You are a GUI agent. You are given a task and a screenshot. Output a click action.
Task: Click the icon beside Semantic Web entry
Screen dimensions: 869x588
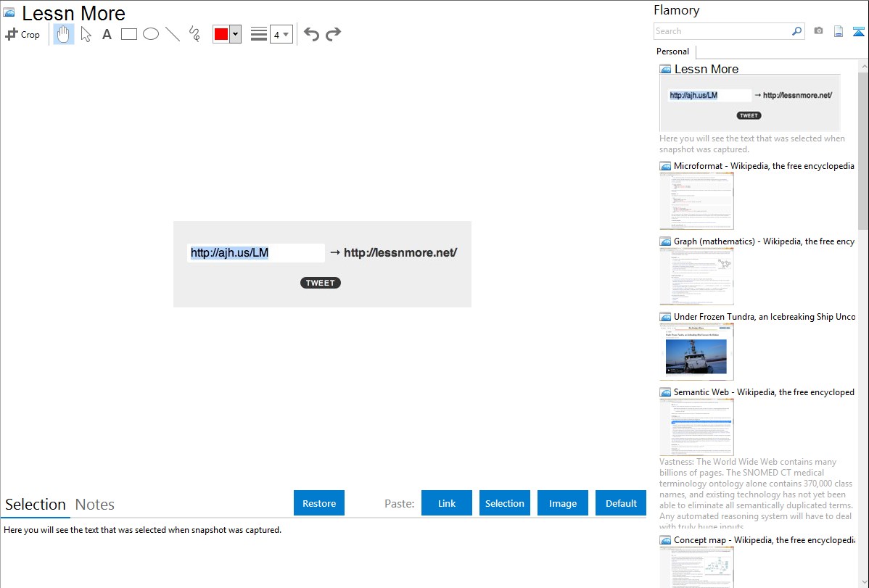pyautogui.click(x=666, y=392)
